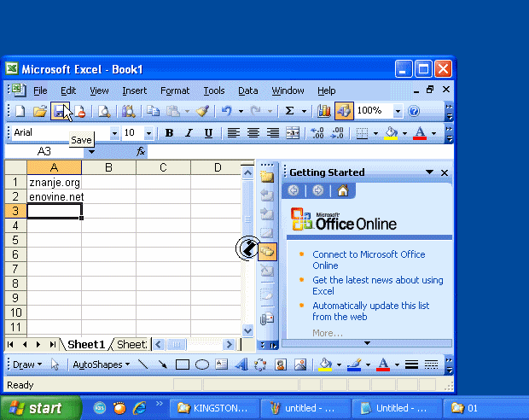Apply red font color in formatting toolbar
529x420 pixels.
(420, 133)
